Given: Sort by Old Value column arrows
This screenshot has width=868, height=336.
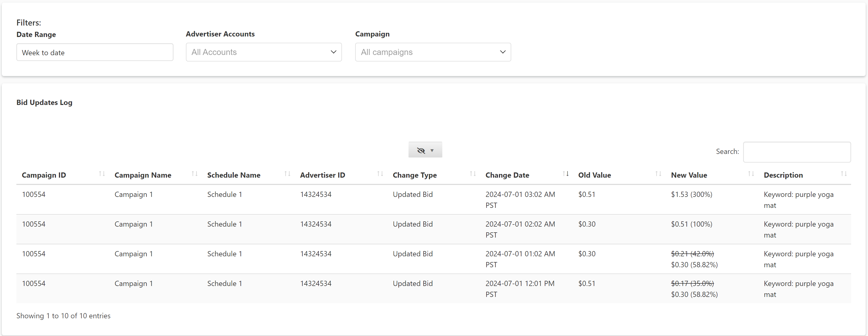Looking at the screenshot, I should tap(658, 174).
